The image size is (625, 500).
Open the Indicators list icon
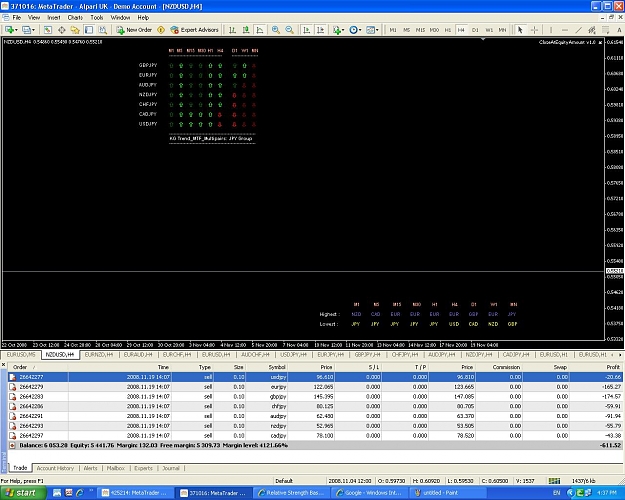pyautogui.click(x=336, y=30)
